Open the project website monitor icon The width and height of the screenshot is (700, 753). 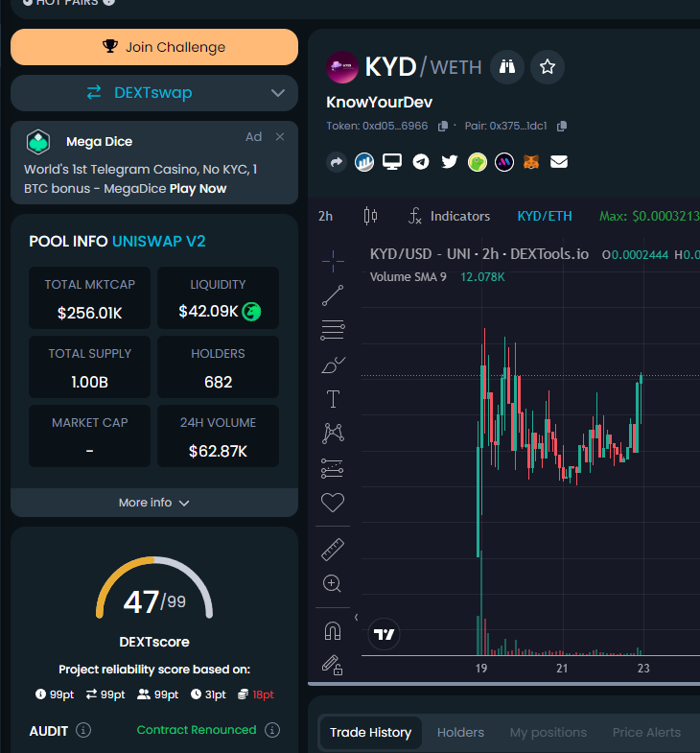pos(392,162)
